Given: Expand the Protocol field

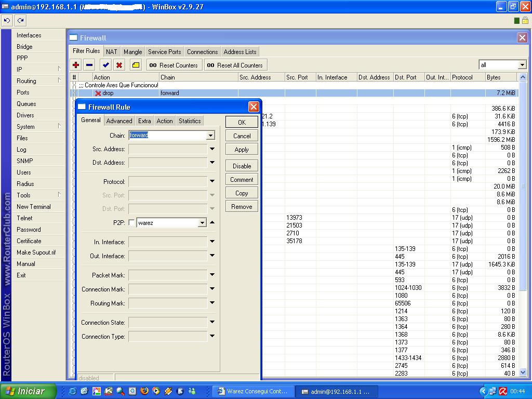Looking at the screenshot, I should pos(212,181).
